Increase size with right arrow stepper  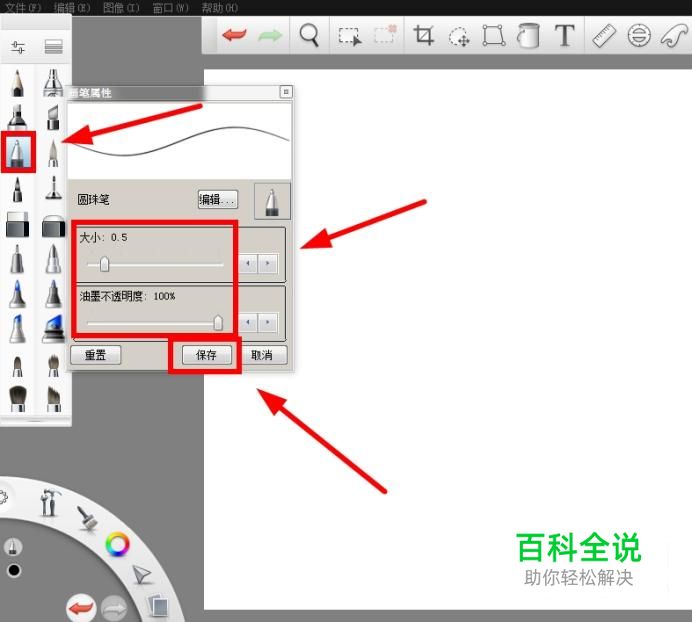267,264
